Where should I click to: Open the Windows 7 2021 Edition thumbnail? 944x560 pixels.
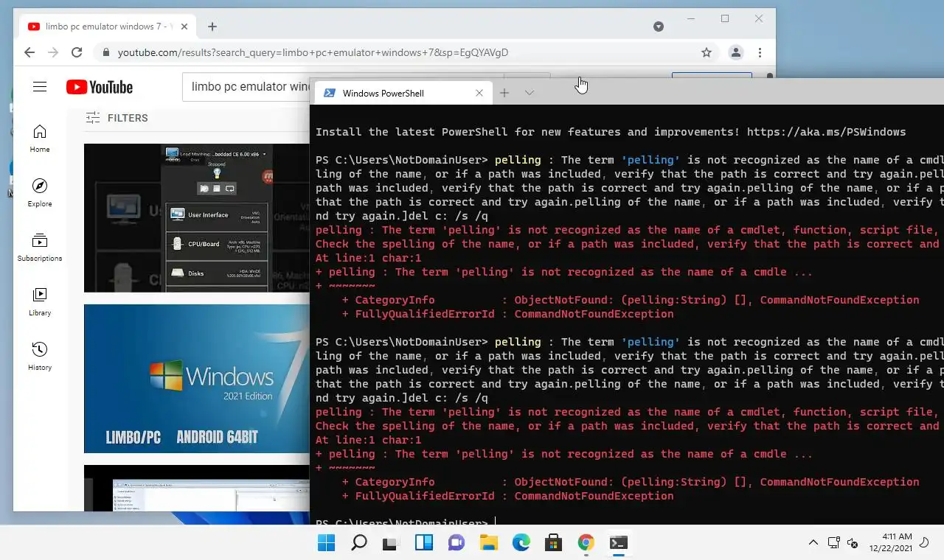[196, 379]
